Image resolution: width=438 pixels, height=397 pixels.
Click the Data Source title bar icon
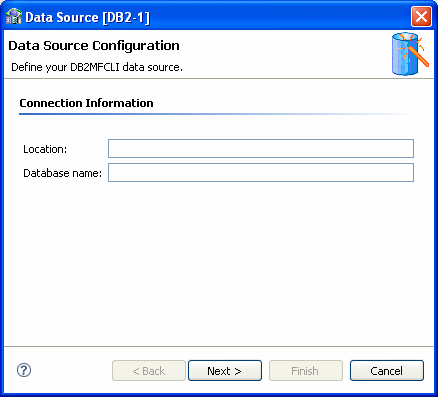14,17
